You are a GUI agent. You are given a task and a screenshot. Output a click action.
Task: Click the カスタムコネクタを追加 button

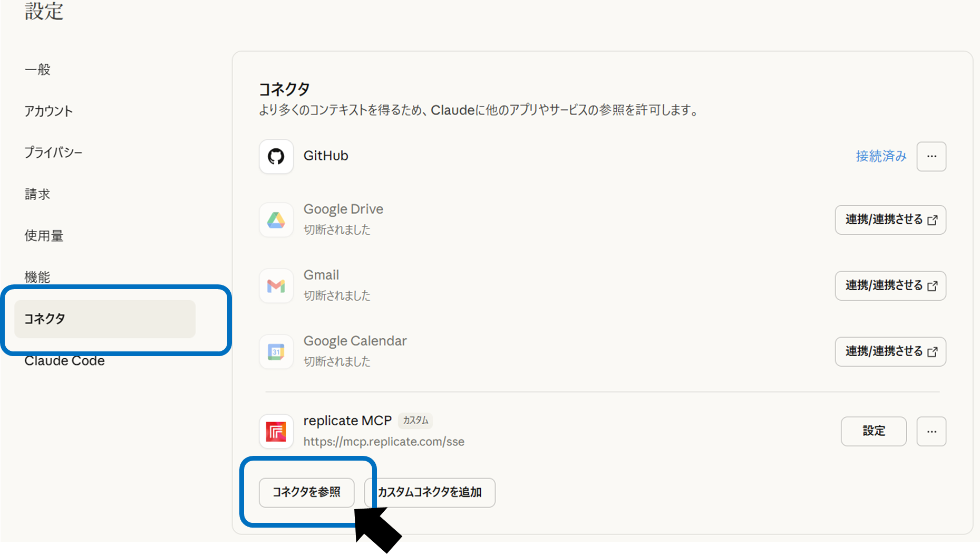(430, 492)
